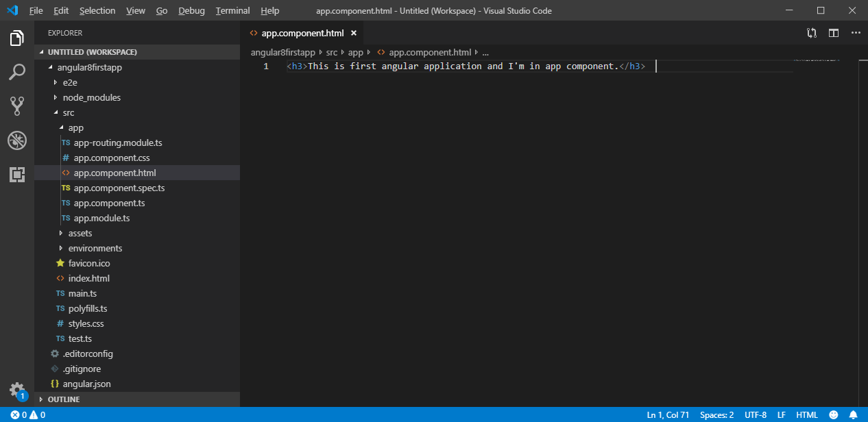This screenshot has width=868, height=422.
Task: Open the Edit menu
Action: tap(61, 10)
